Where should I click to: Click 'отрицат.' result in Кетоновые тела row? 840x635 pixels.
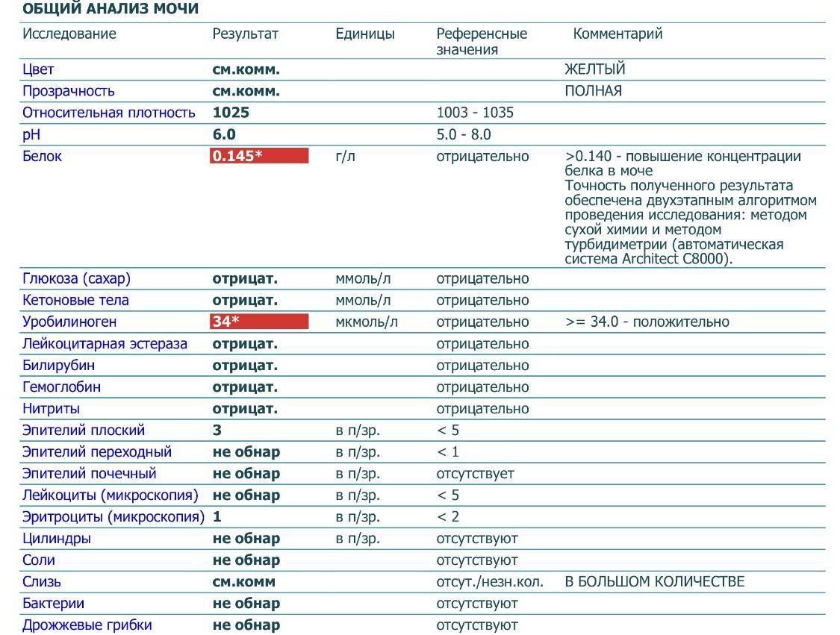pos(245,301)
